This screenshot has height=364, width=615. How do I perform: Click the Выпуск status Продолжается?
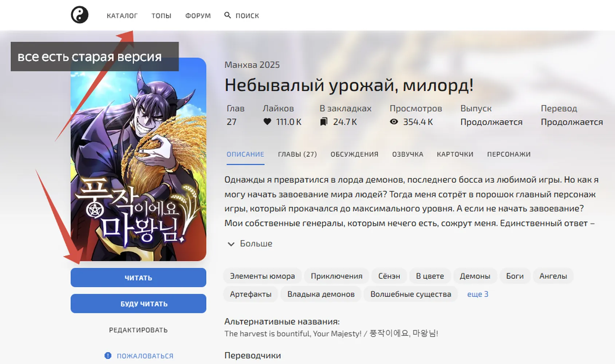[x=491, y=122]
